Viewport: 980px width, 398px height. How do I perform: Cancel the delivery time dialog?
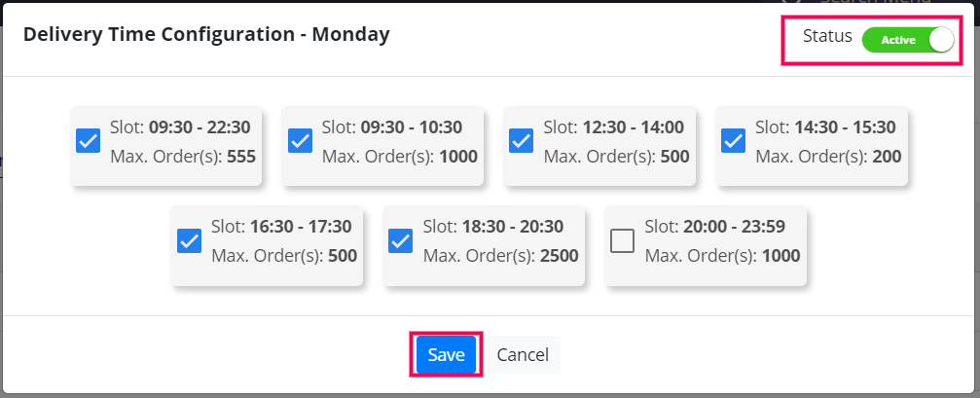(523, 355)
